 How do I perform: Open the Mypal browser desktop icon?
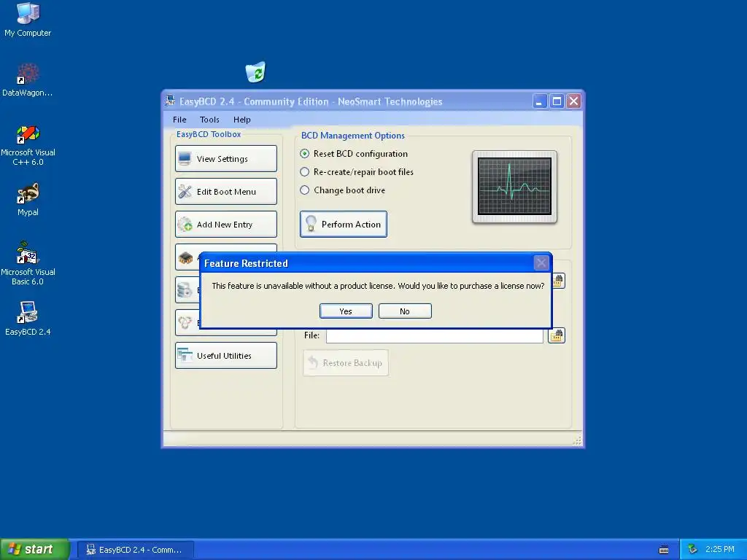coord(28,199)
